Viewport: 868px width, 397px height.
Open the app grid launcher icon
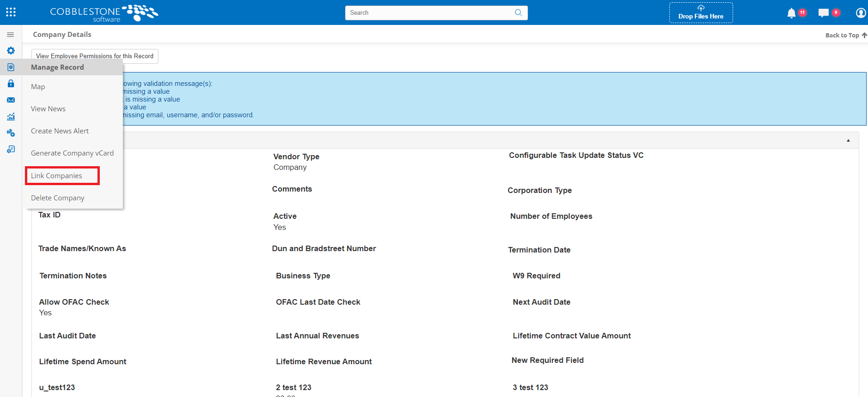pyautogui.click(x=11, y=12)
